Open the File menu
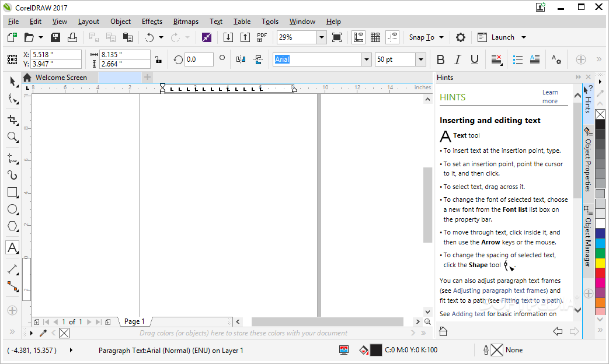Screen dimensions: 609x364 (x=13, y=22)
